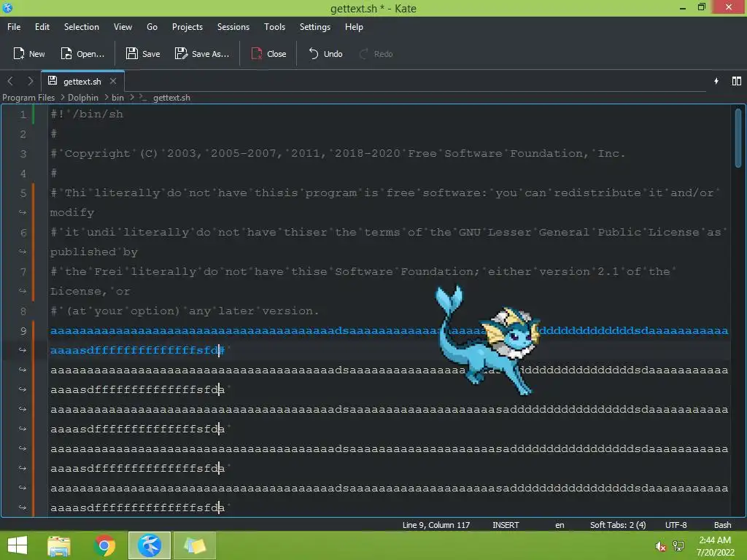
Task: Click the greyed-out Redo button
Action: tap(376, 54)
